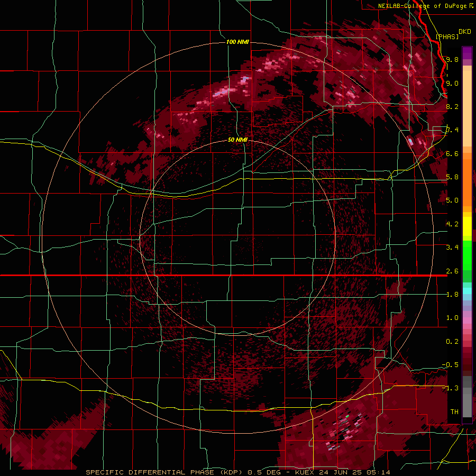Click the [PHAS] units label

(x=447, y=36)
